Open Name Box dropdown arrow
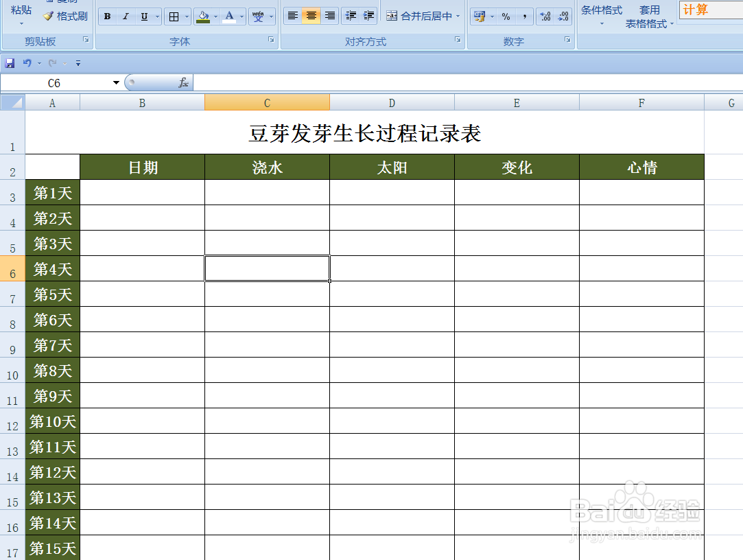The height and width of the screenshot is (560, 743). [116, 83]
